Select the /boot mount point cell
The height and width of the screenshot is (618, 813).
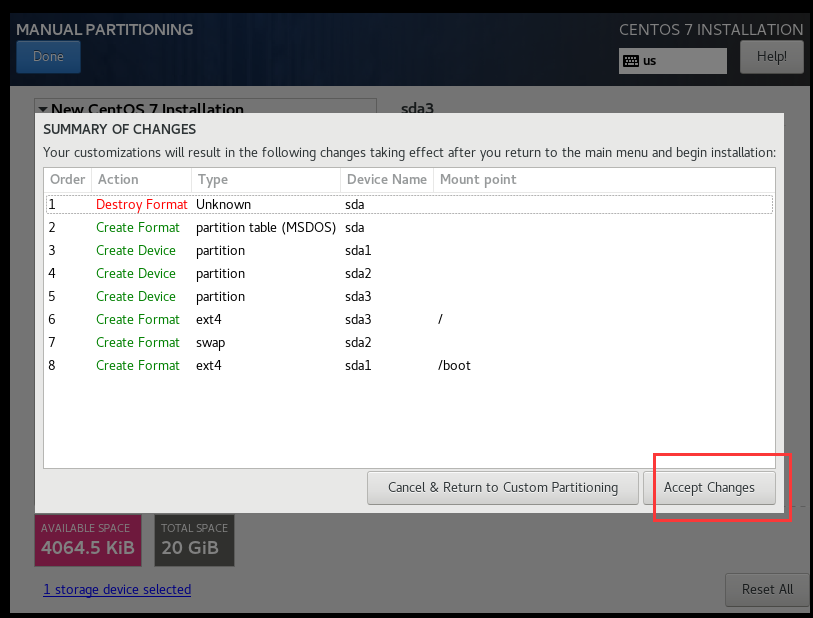(454, 366)
